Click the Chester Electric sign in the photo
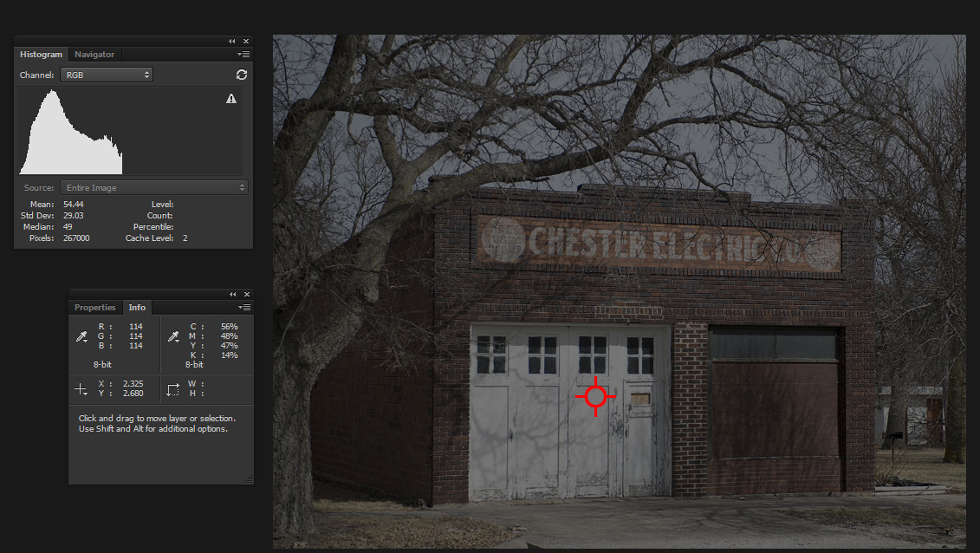Image resolution: width=980 pixels, height=553 pixels. coord(659,244)
